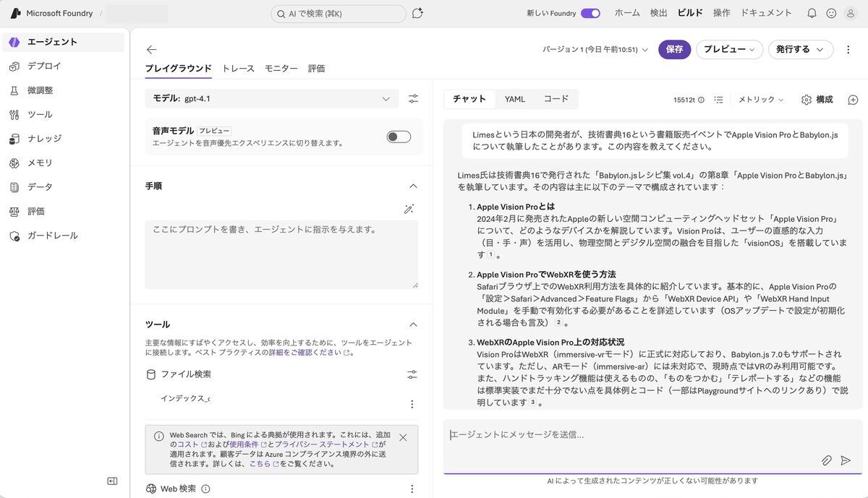This screenshot has width=868, height=498.
Task: Open the プレビュー dropdown button
Action: [729, 49]
